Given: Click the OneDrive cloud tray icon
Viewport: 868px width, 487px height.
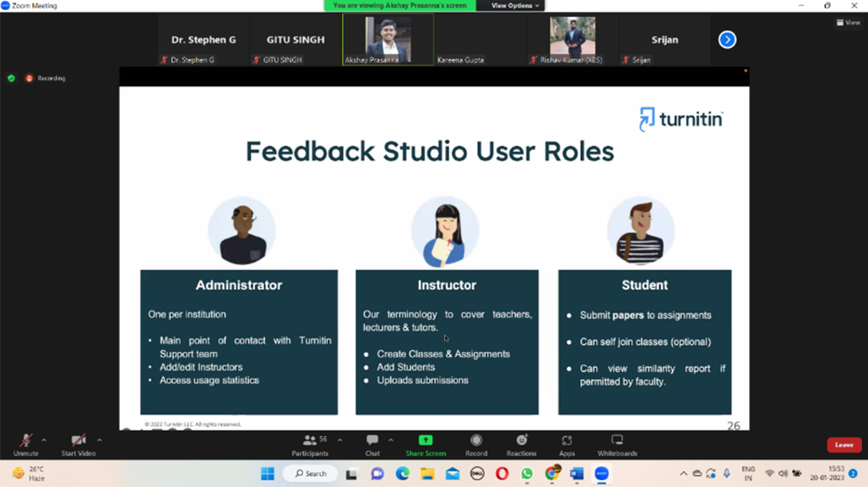Looking at the screenshot, I should coord(697,473).
